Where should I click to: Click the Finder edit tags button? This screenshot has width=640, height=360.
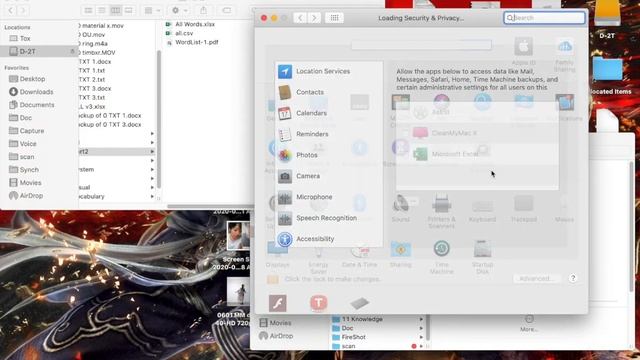(x=227, y=10)
